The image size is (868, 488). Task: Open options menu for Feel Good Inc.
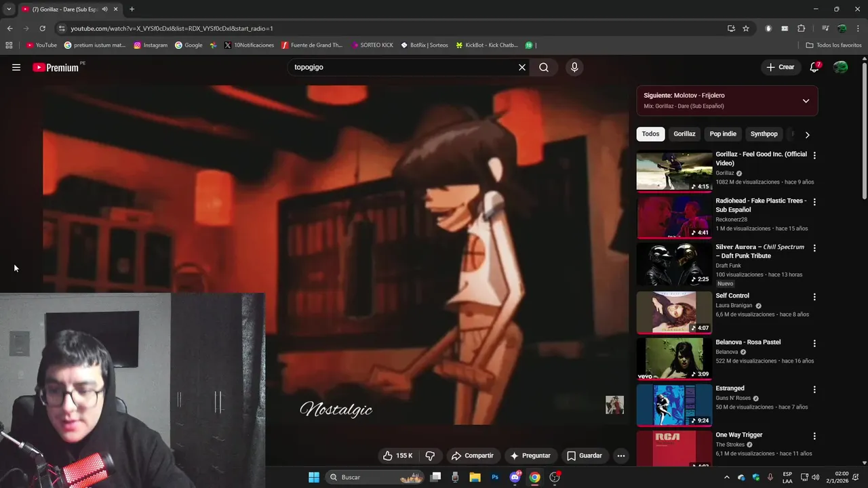coord(814,155)
